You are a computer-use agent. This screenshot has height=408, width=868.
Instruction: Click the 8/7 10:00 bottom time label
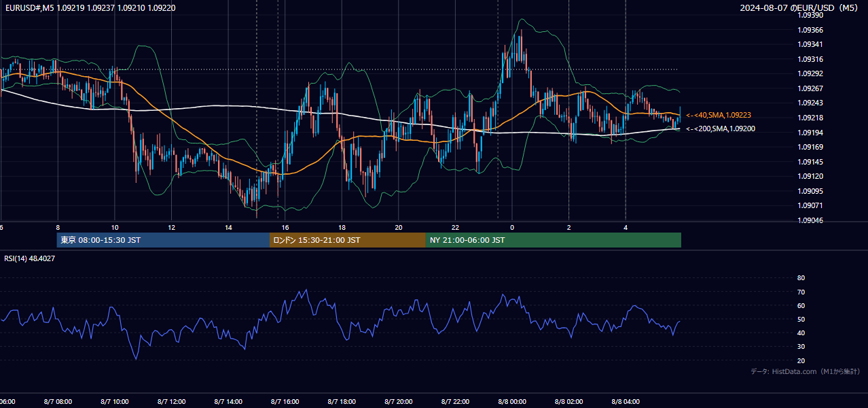tap(115, 401)
